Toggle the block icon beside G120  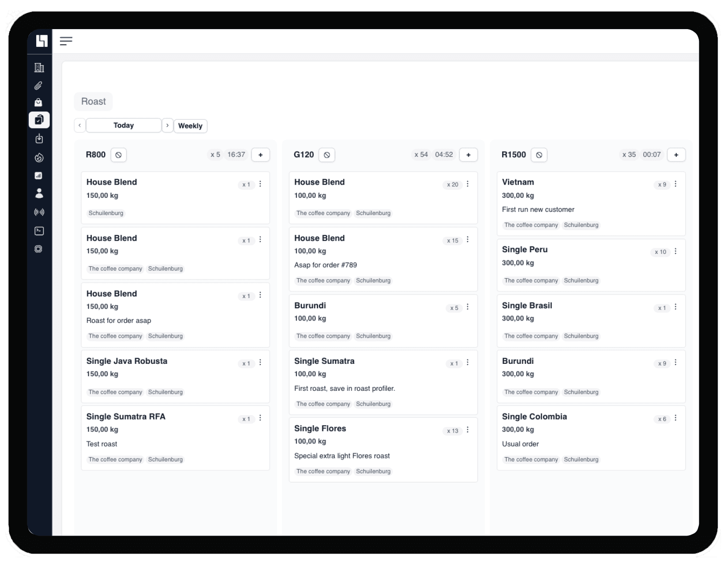(326, 155)
